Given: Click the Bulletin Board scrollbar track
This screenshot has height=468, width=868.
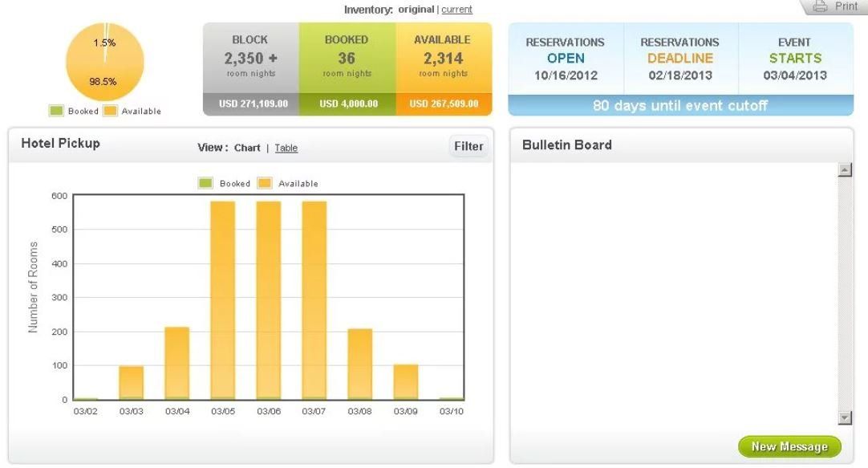Looking at the screenshot, I should pos(845,294).
